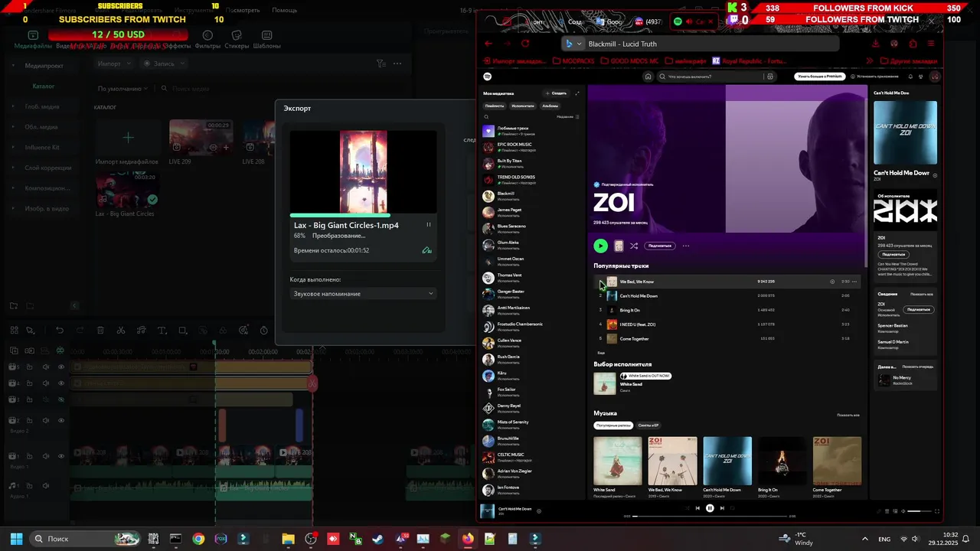Open Windows Start menu
The image size is (980, 551).
[x=16, y=539]
